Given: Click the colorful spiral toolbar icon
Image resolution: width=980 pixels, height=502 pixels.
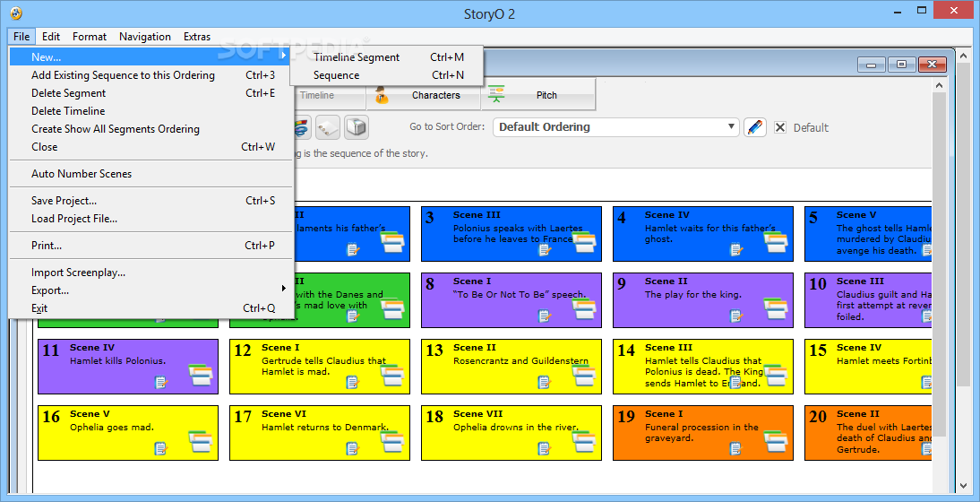Looking at the screenshot, I should click(302, 127).
